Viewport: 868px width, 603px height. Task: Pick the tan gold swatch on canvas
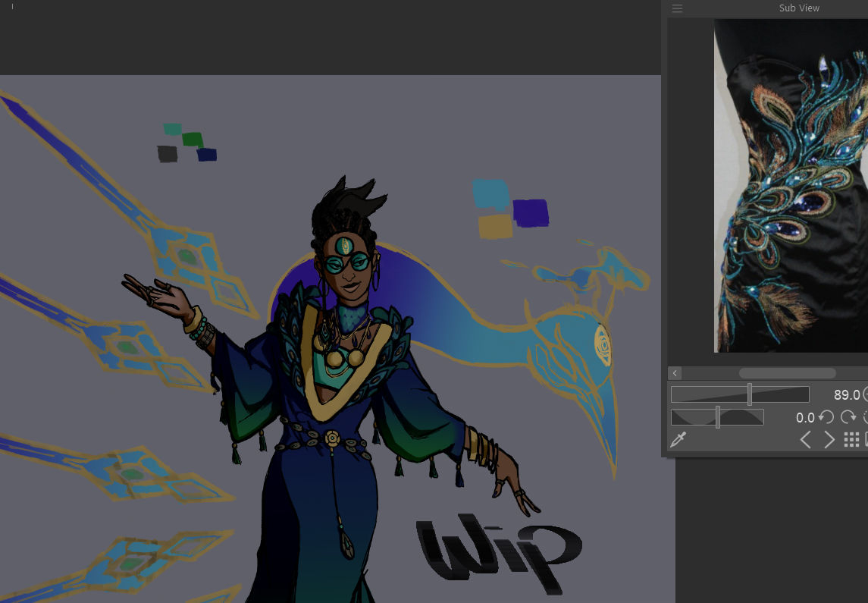(x=496, y=226)
